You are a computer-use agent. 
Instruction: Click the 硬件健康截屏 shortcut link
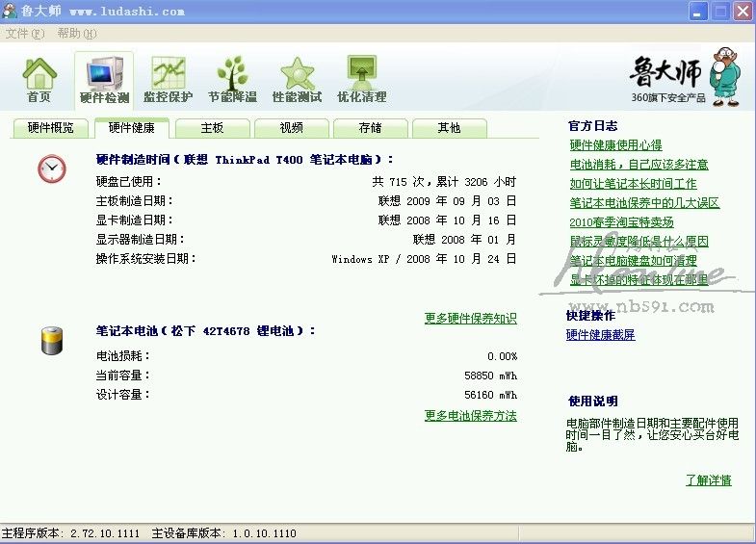[x=600, y=335]
